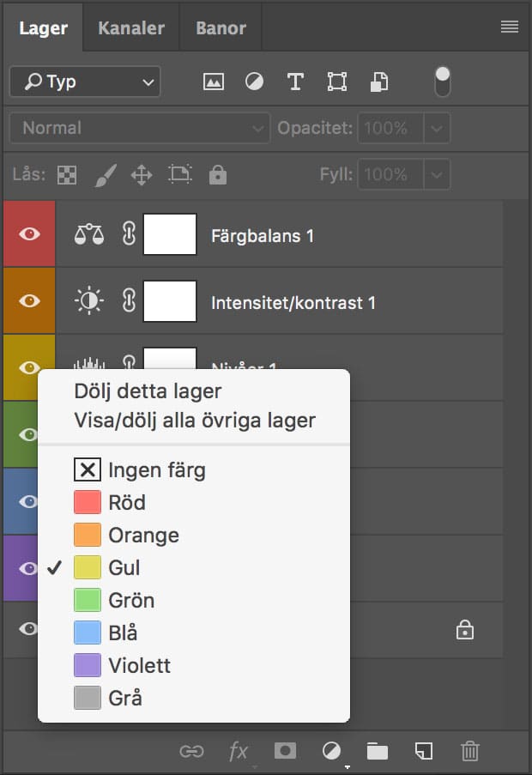Viewport: 532px width, 775px height.
Task: Add a layer mask icon
Action: pyautogui.click(x=285, y=750)
